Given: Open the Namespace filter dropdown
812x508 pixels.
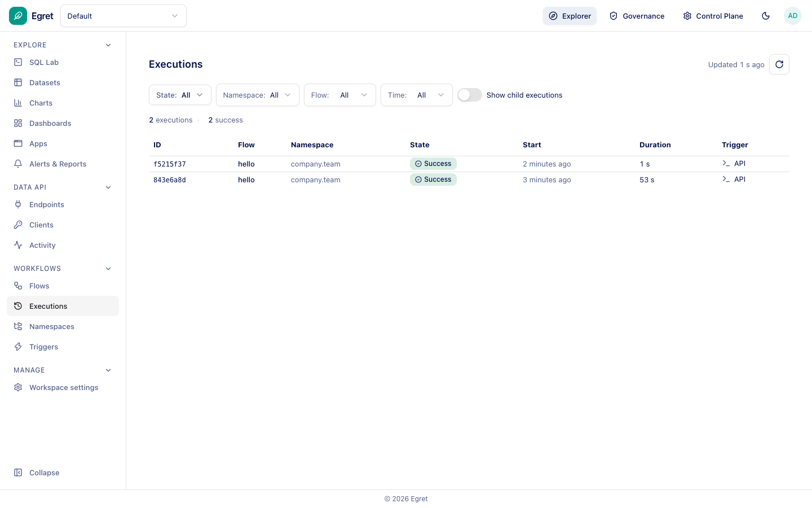Looking at the screenshot, I should (258, 95).
